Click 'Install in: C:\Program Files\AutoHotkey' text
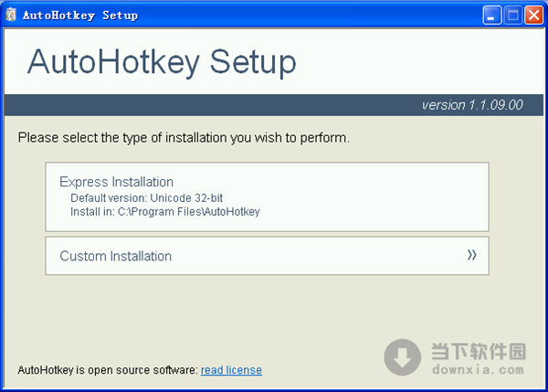The width and height of the screenshot is (548, 392). click(x=165, y=212)
